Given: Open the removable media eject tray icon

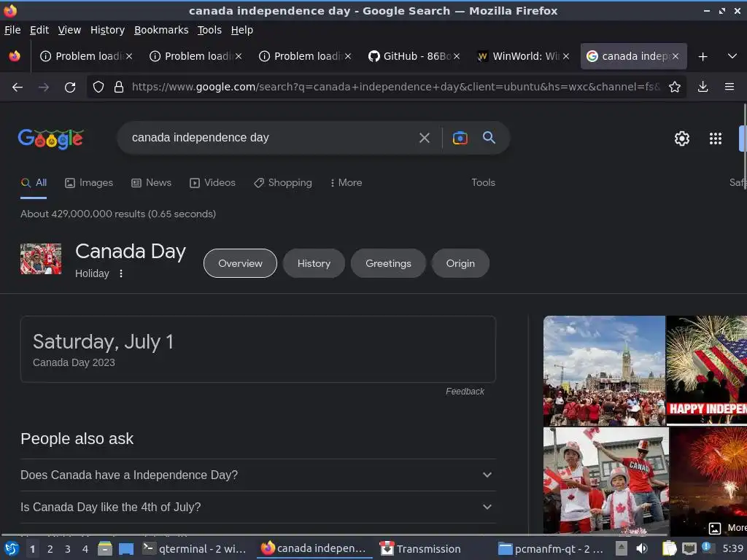Looking at the screenshot, I should coord(622,548).
